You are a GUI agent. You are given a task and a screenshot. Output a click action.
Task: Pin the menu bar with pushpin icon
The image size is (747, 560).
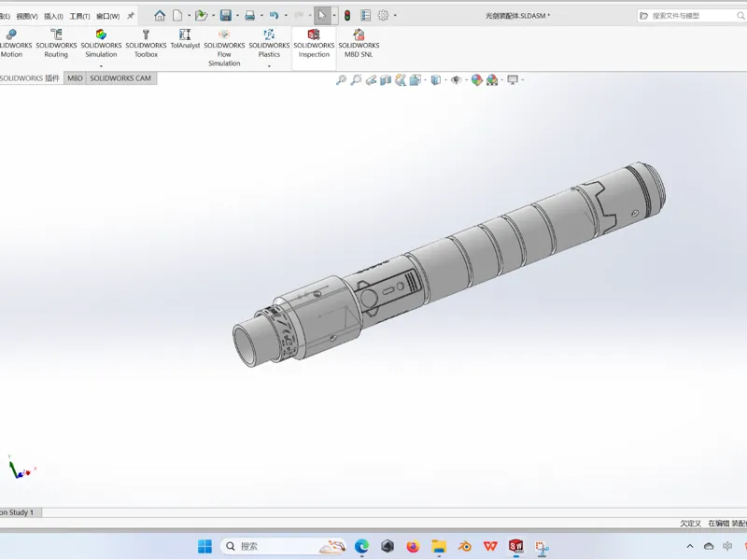[x=131, y=16]
